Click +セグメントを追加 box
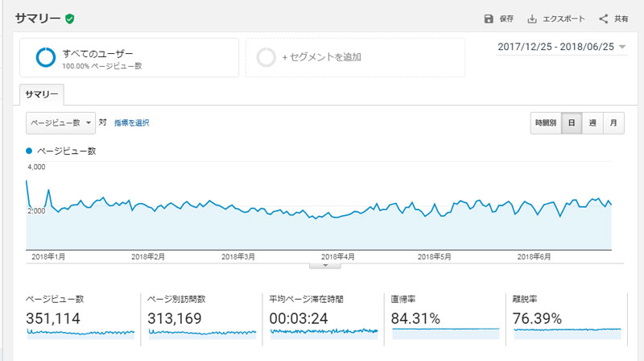Image resolution: width=644 pixels, height=361 pixels. coord(355,57)
